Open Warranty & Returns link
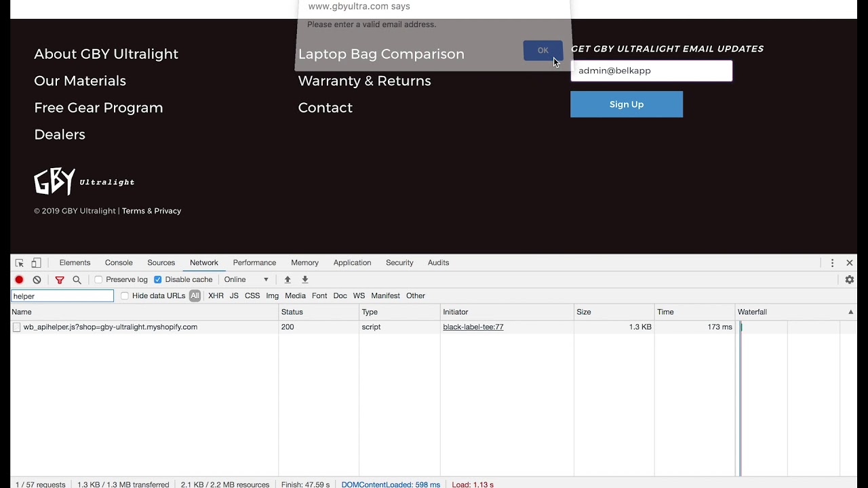The width and height of the screenshot is (868, 488). [x=365, y=81]
